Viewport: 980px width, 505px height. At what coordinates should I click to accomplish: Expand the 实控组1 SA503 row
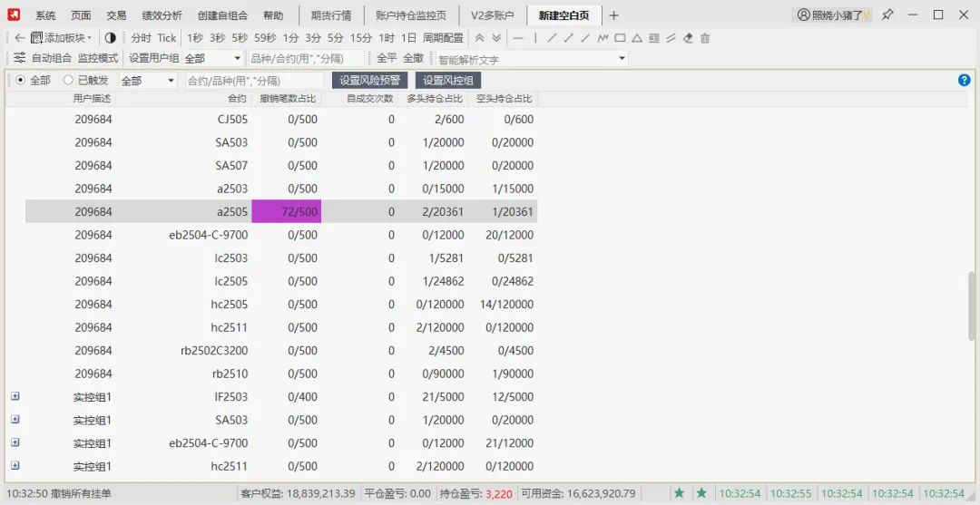15,420
